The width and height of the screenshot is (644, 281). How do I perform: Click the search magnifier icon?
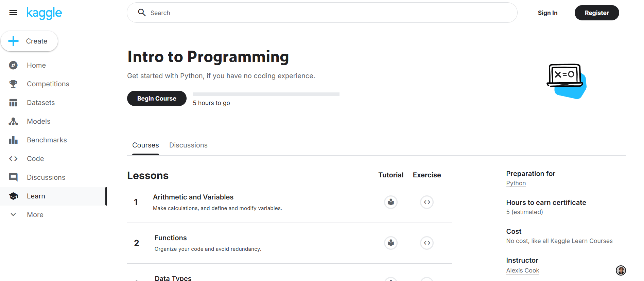(x=142, y=13)
